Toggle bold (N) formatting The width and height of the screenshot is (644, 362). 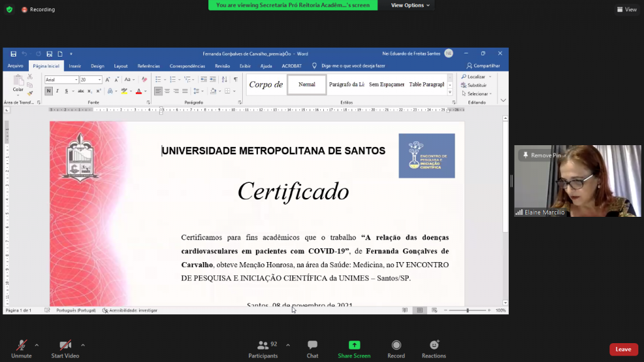(x=48, y=91)
